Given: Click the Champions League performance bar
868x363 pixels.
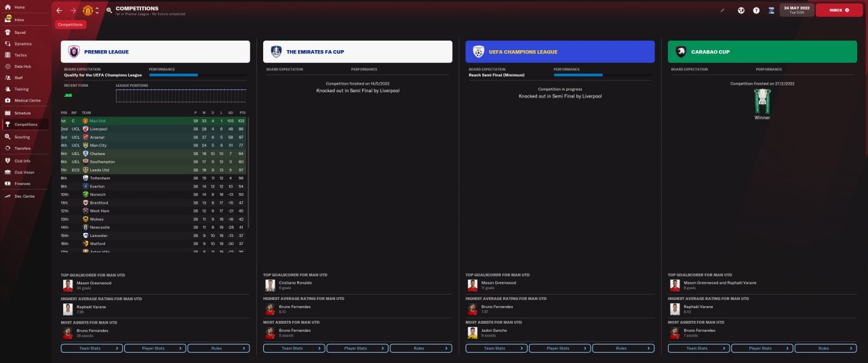Looking at the screenshot, I should [602, 75].
